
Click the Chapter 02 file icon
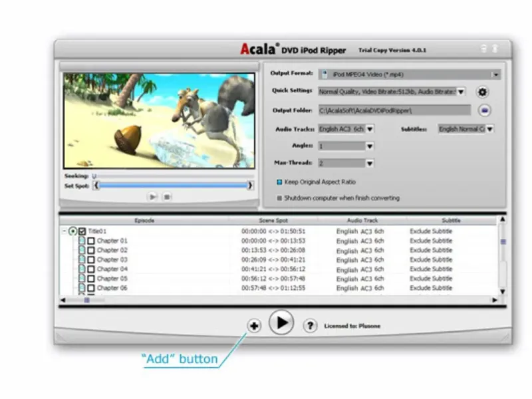82,250
